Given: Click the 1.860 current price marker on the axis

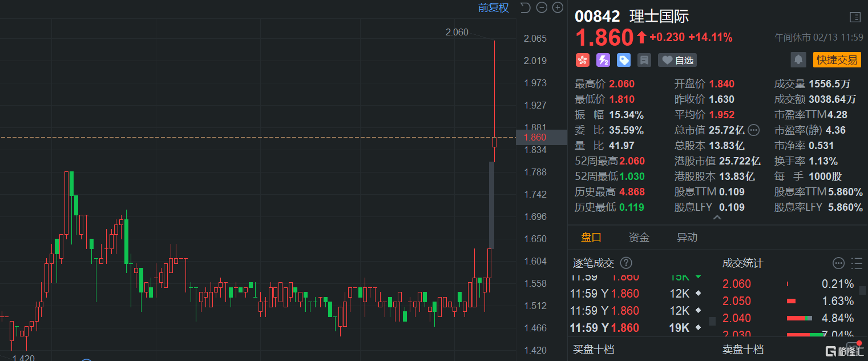Looking at the screenshot, I should pos(541,137).
